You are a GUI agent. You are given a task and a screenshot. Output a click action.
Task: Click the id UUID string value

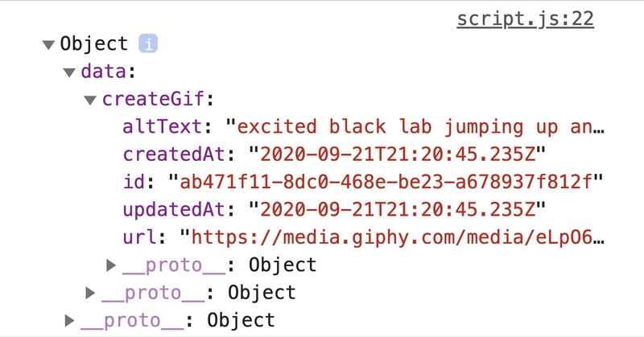386,182
